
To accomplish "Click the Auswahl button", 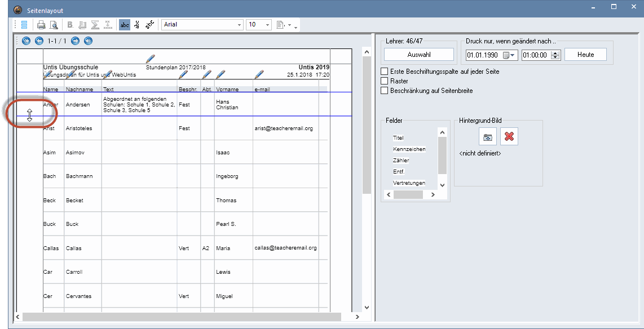I will click(419, 55).
